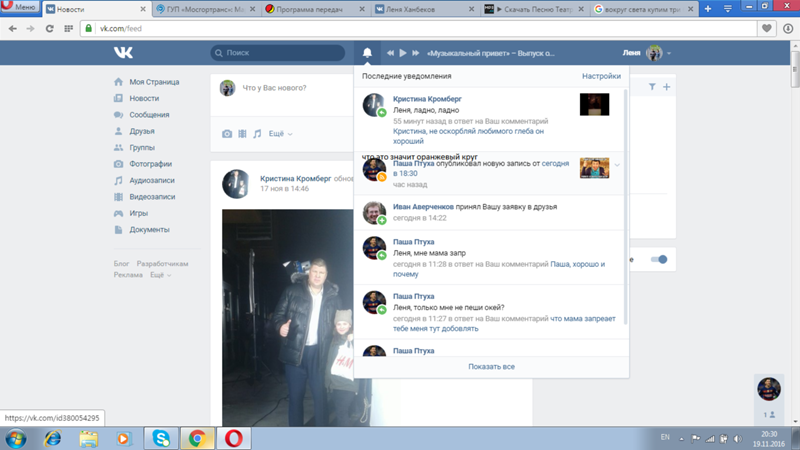800x450 pixels.
Task: Play the current audio track
Action: point(403,53)
